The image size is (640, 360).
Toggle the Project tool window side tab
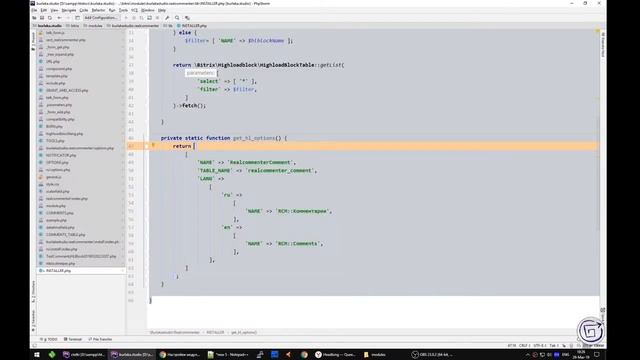[x=33, y=42]
